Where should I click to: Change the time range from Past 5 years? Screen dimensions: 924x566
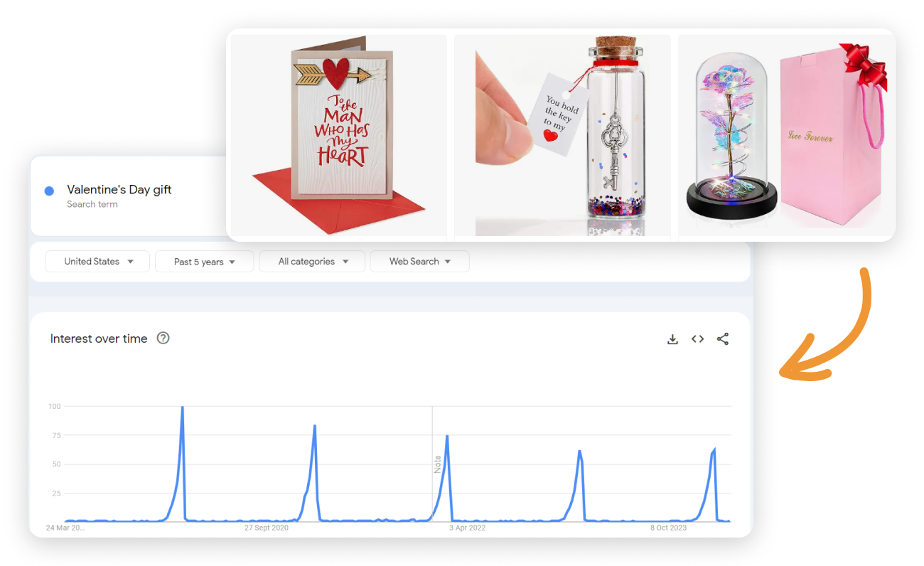tap(204, 261)
